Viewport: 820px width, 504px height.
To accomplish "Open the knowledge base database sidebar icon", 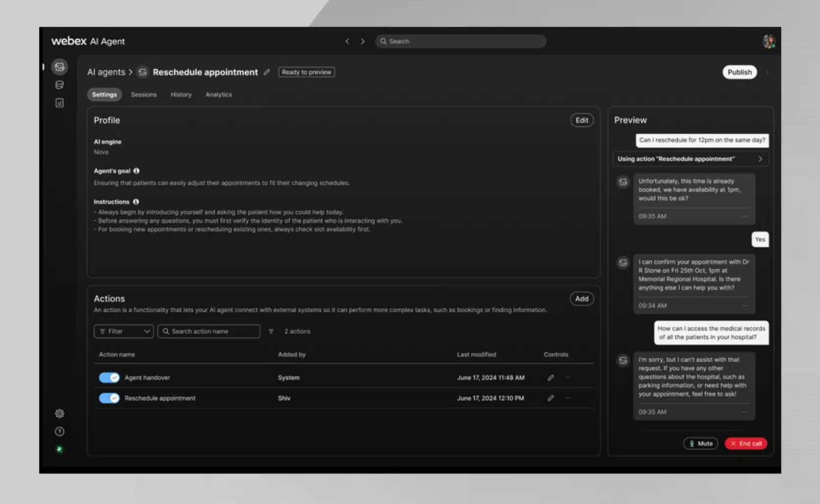I will pyautogui.click(x=59, y=85).
